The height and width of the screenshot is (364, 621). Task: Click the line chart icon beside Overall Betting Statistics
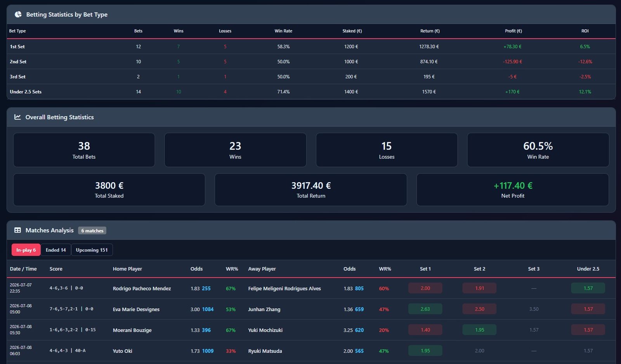click(x=17, y=117)
